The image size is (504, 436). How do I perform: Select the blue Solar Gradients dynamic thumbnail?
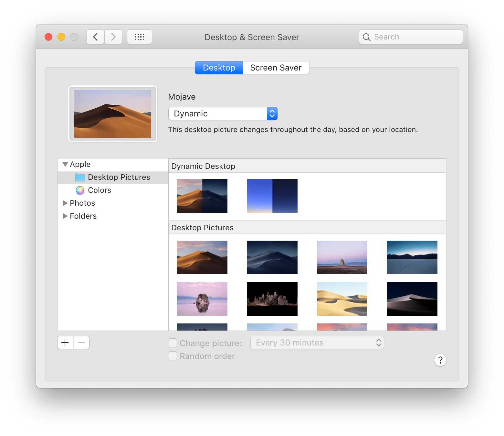[x=272, y=196]
